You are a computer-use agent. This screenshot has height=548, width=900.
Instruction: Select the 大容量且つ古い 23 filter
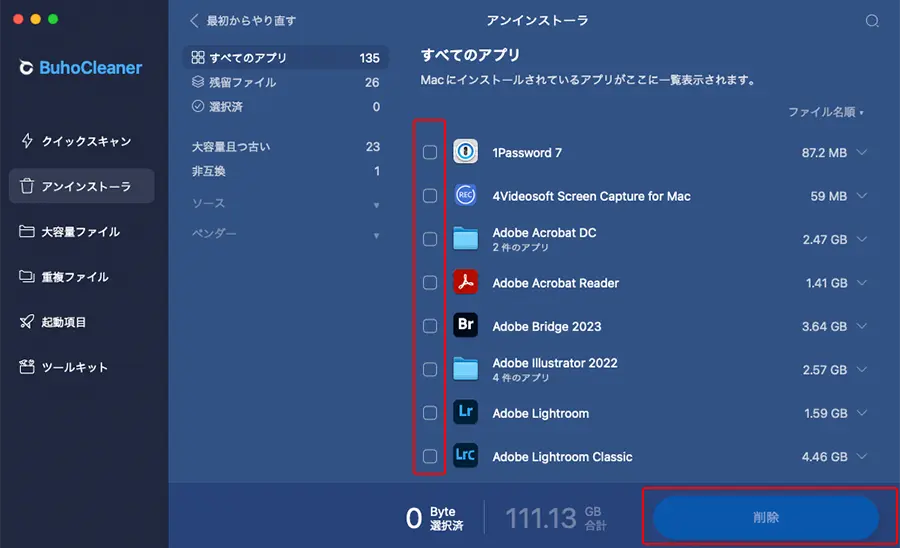point(285,146)
